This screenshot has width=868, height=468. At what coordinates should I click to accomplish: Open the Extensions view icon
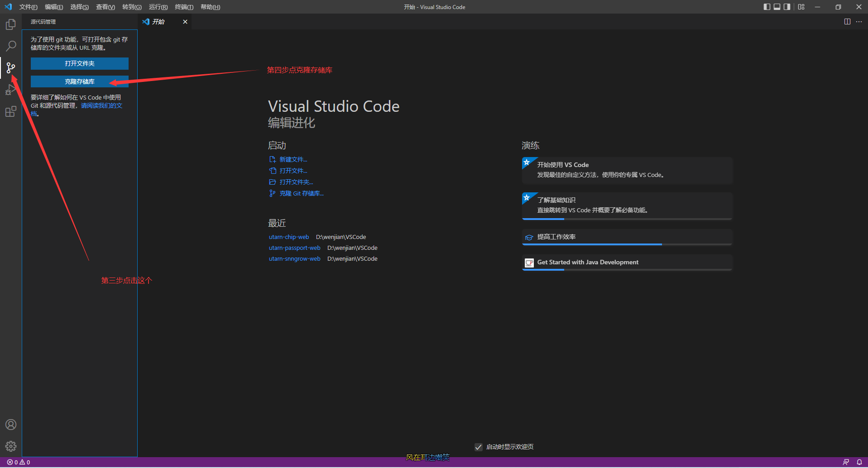(x=10, y=111)
